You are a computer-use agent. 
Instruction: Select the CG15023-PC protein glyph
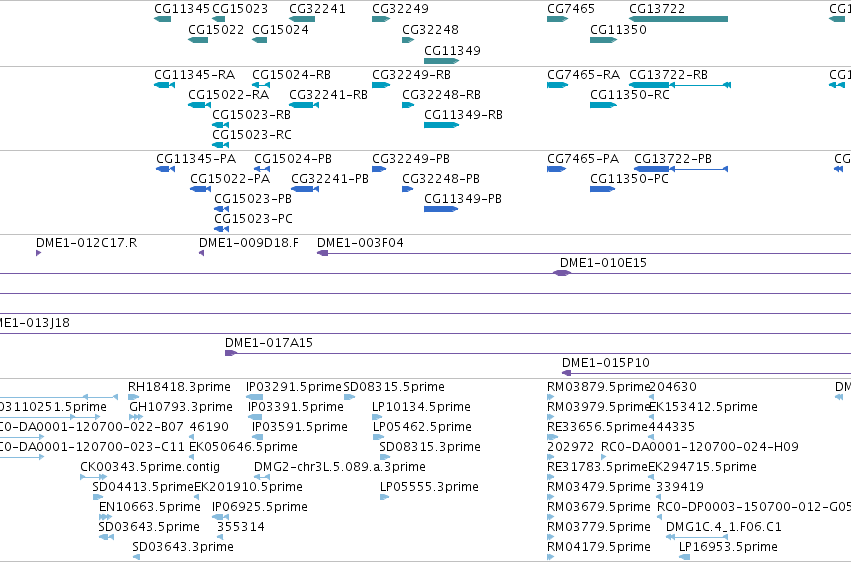click(x=221, y=229)
